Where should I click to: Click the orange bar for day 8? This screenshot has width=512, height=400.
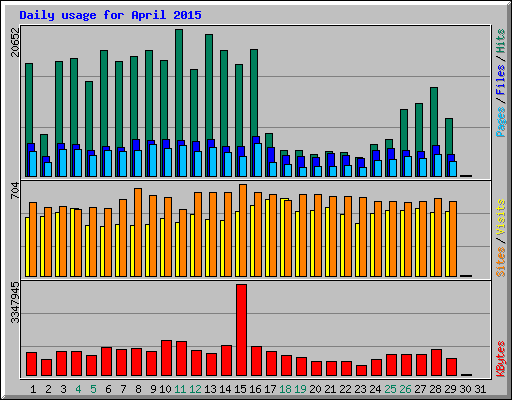coord(138,232)
